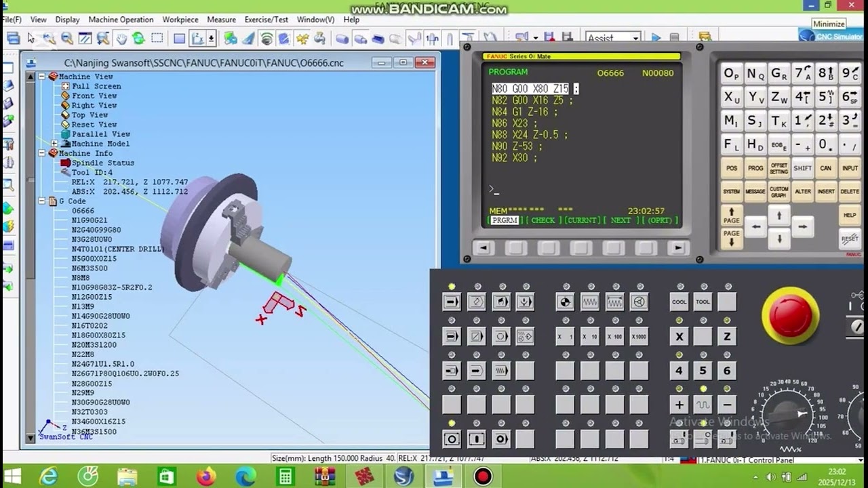Click the RESET key on FANUC keypad
This screenshot has width=868, height=488.
850,239
